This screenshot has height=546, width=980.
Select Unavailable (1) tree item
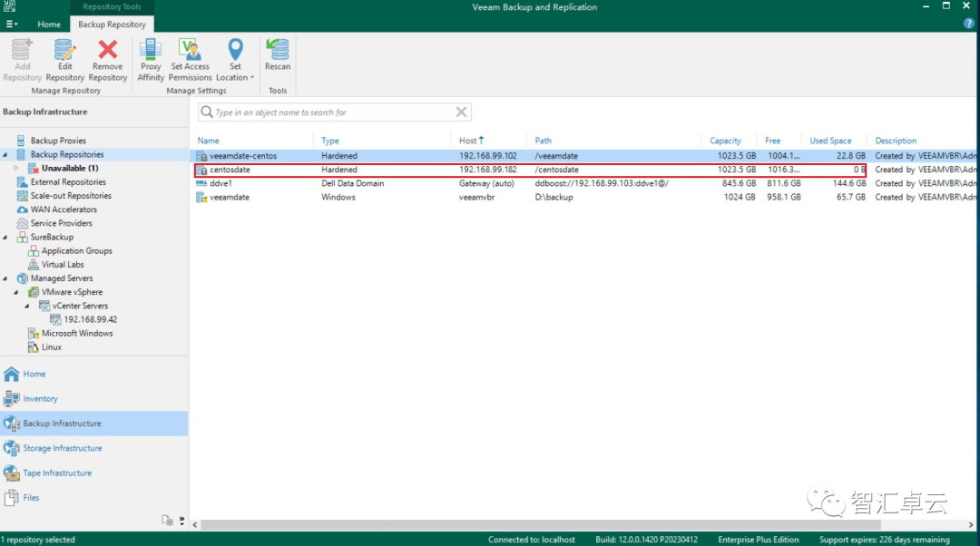tap(69, 168)
